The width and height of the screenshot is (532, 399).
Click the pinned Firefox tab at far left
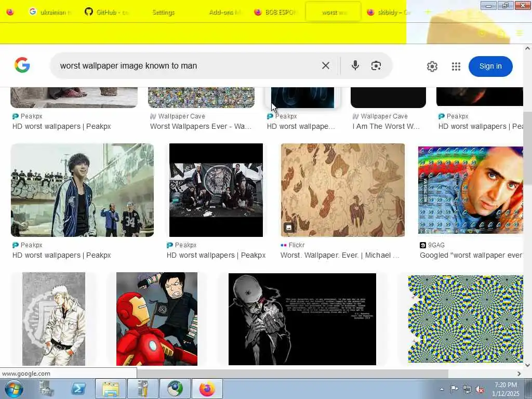pyautogui.click(x=10, y=12)
